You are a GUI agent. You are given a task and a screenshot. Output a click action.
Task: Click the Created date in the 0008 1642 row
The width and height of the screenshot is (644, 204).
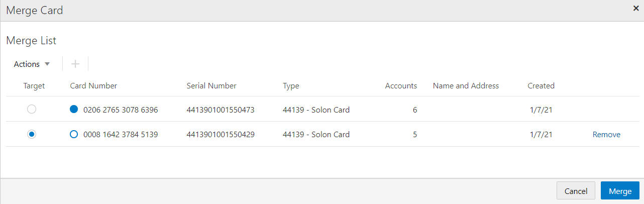click(541, 134)
